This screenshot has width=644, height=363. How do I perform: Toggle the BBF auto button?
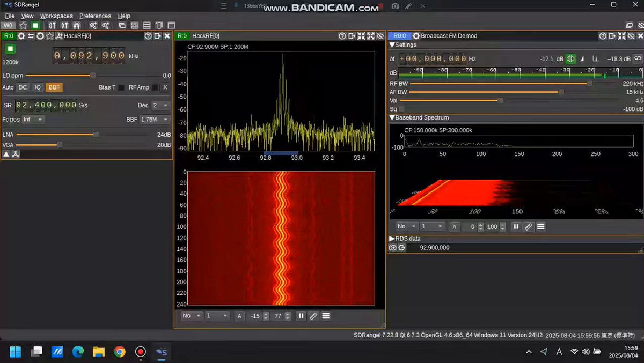(54, 87)
